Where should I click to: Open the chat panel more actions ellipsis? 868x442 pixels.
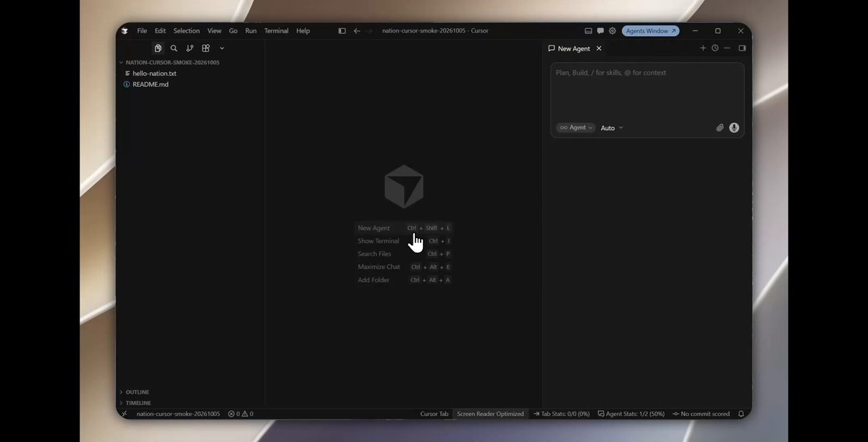(727, 48)
